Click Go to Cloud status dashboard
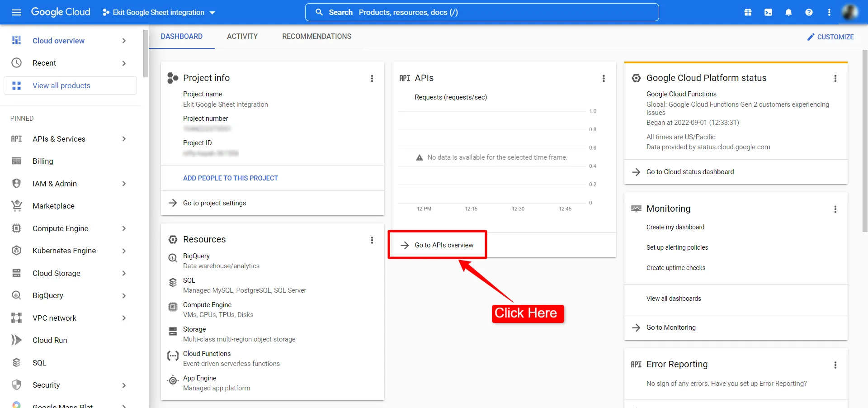868x408 pixels. 690,172
